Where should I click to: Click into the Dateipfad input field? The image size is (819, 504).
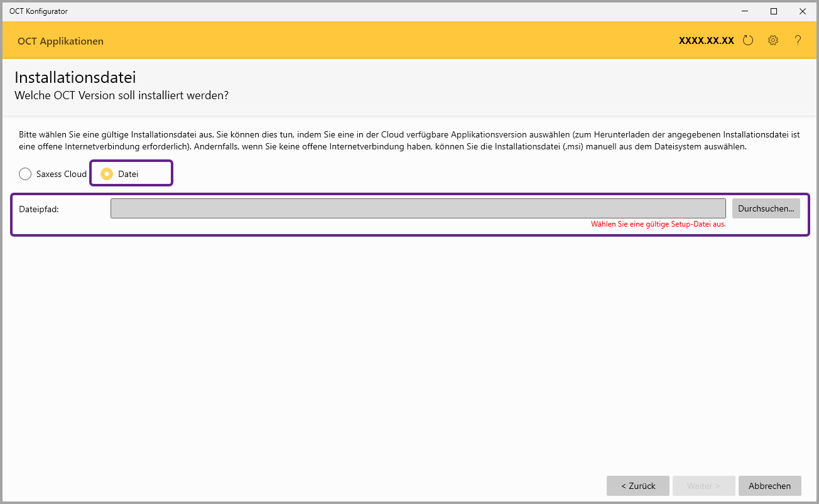pyautogui.click(x=418, y=208)
